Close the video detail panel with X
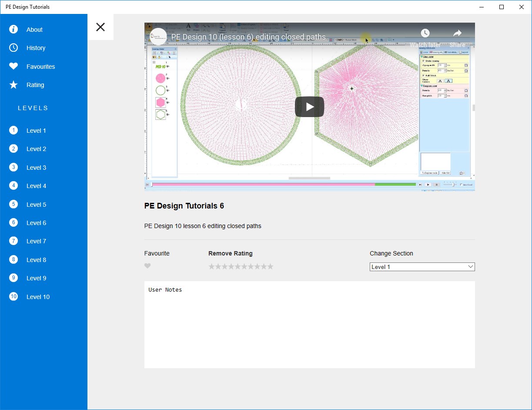 click(100, 27)
